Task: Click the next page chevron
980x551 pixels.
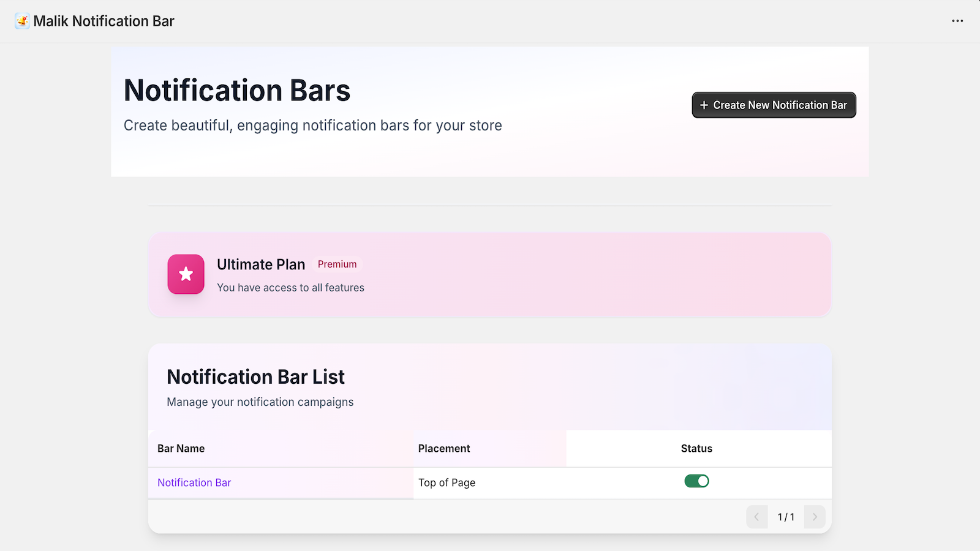Action: [x=815, y=517]
